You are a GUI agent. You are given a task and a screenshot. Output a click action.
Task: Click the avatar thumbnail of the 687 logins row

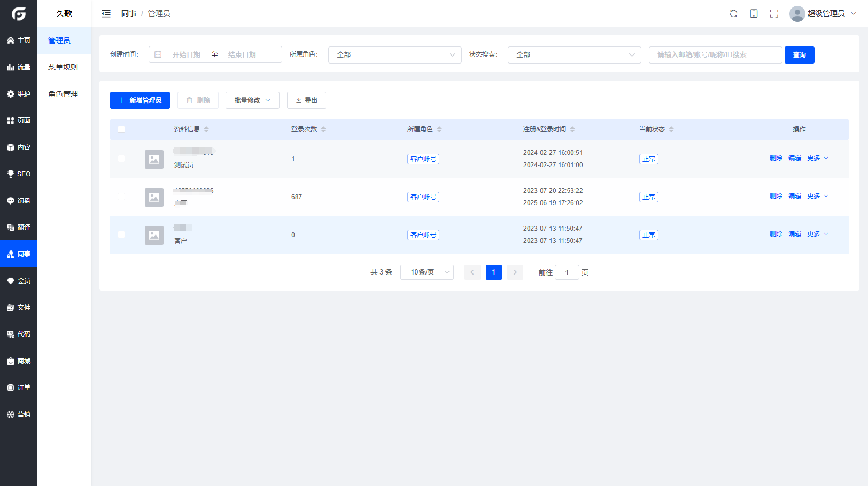pos(154,197)
